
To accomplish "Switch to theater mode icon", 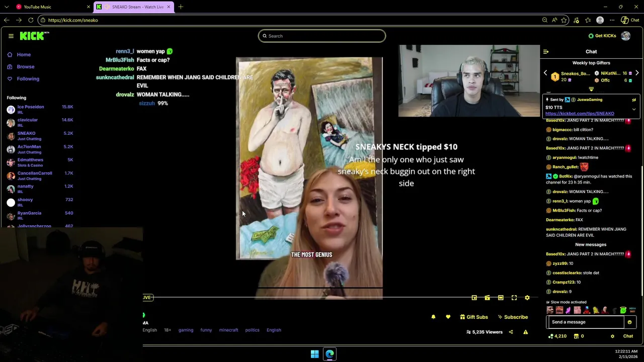I will [501, 298].
